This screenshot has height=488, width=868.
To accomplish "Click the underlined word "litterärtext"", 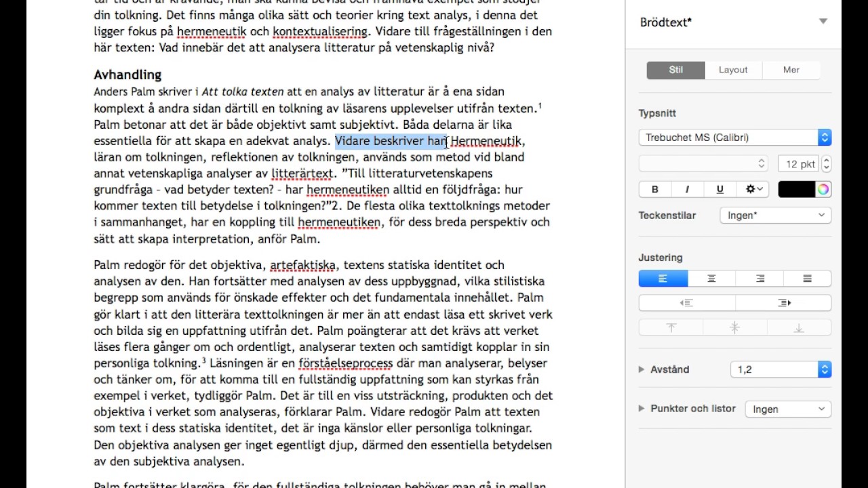I will (x=302, y=174).
